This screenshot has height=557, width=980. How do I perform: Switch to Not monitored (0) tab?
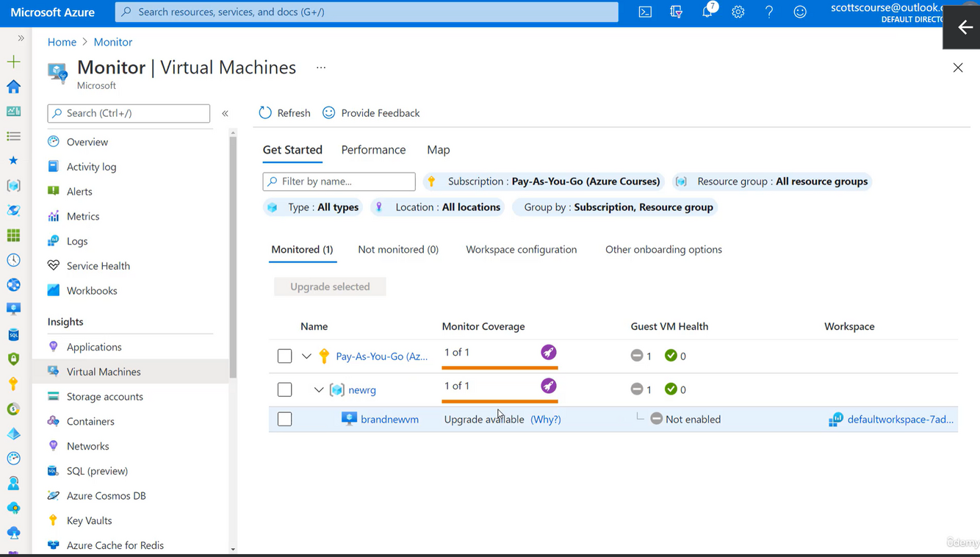point(398,250)
